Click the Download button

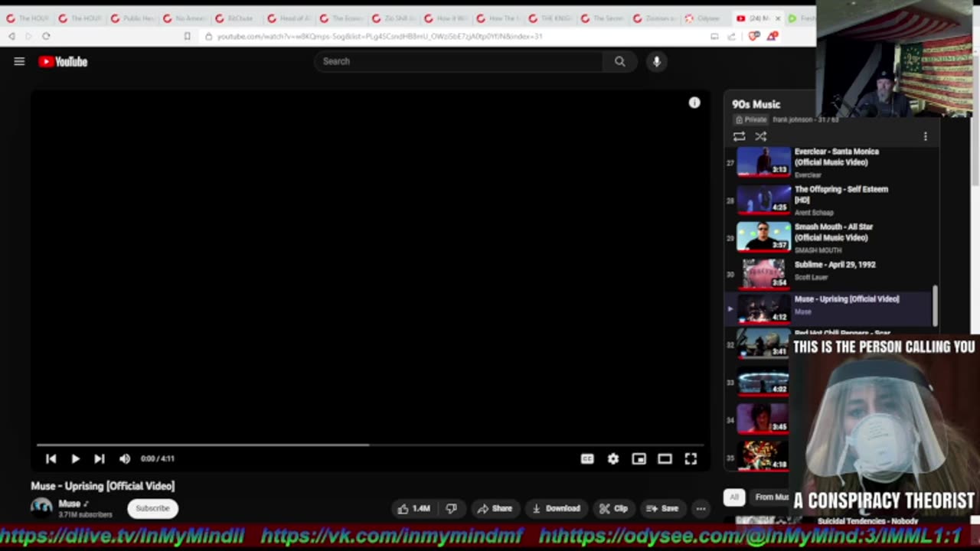[x=557, y=508]
